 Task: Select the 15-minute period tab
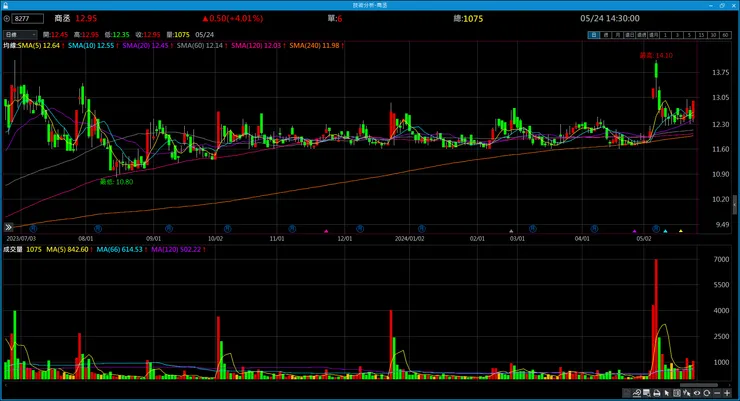tap(701, 35)
